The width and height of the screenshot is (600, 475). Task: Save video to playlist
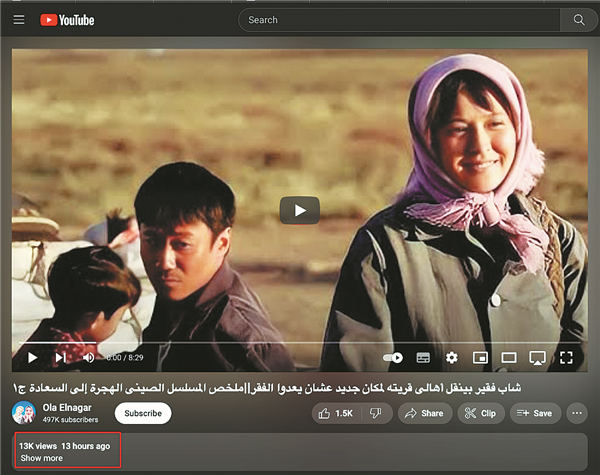pos(535,413)
